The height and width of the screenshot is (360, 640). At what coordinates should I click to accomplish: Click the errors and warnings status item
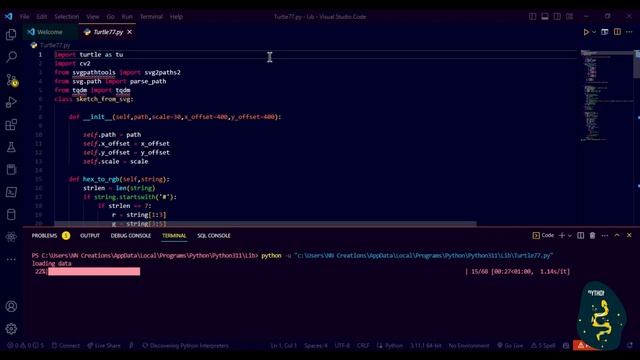25,346
